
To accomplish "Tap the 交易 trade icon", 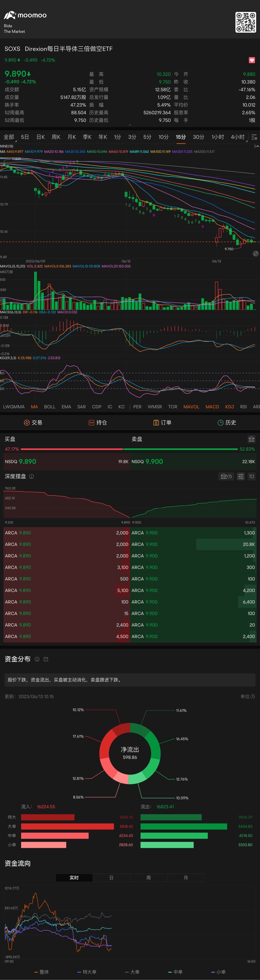I will (27, 423).
